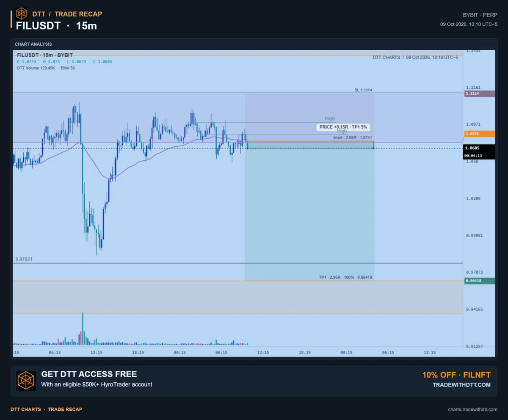Screen dimensions: 508x420
Task: Select the 0.99981 price axis value
Action: (x=475, y=236)
